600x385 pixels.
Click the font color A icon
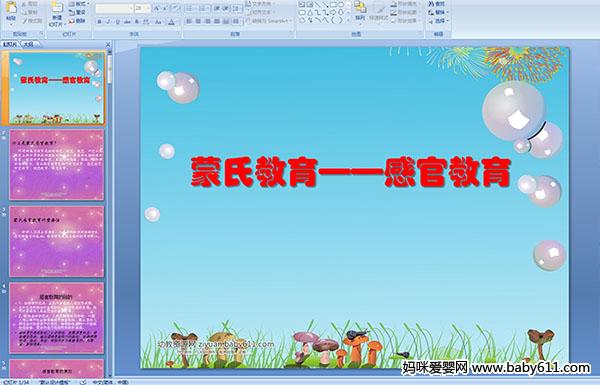coord(172,22)
